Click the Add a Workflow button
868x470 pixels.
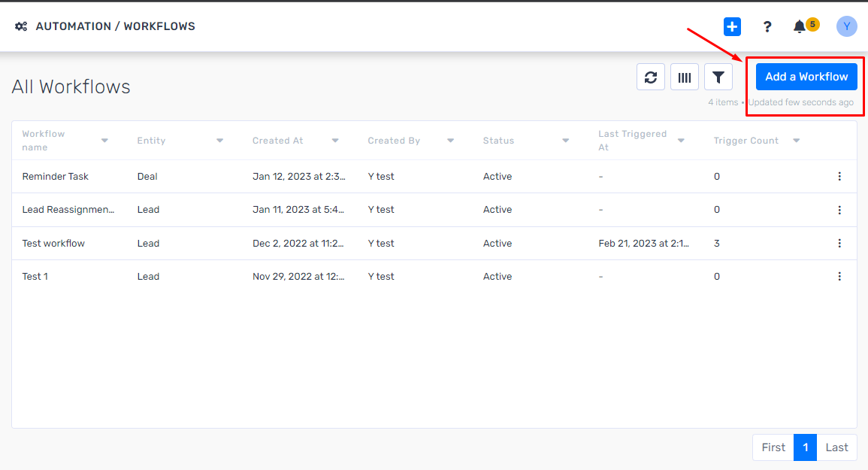[806, 77]
